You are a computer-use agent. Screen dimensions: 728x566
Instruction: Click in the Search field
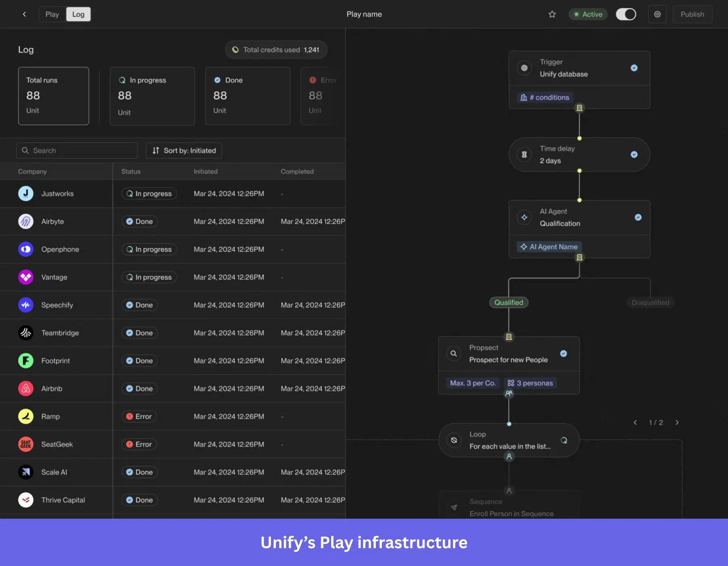point(77,151)
